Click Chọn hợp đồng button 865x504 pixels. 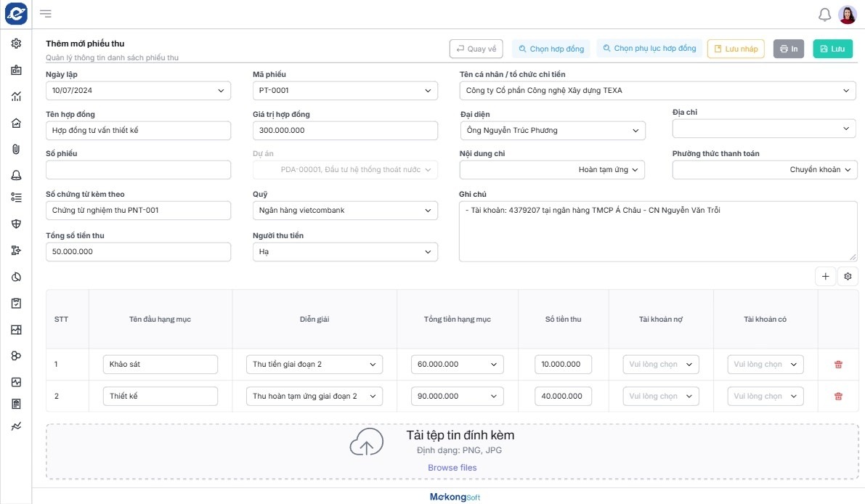(551, 49)
